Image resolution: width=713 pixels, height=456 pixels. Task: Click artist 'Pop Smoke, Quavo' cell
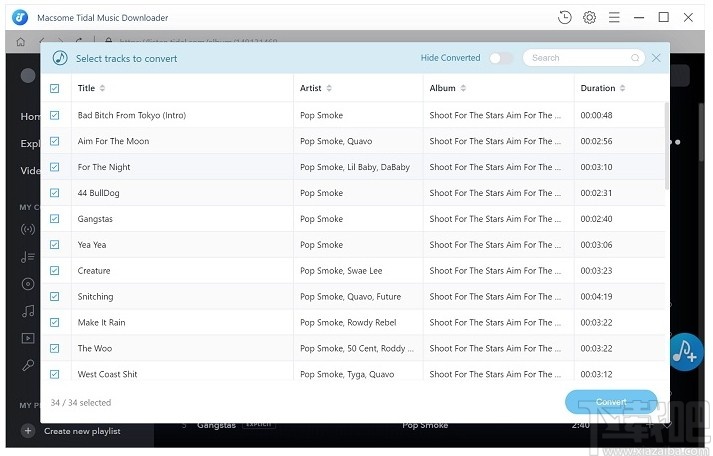click(336, 141)
